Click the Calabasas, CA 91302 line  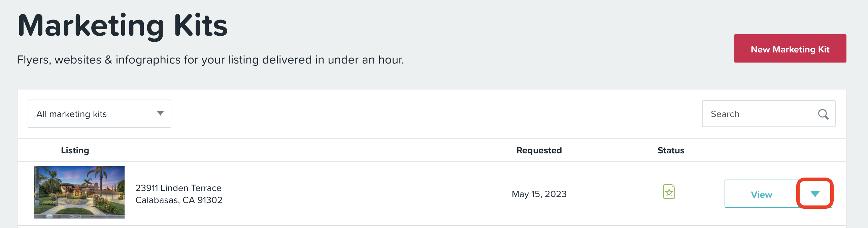178,200
